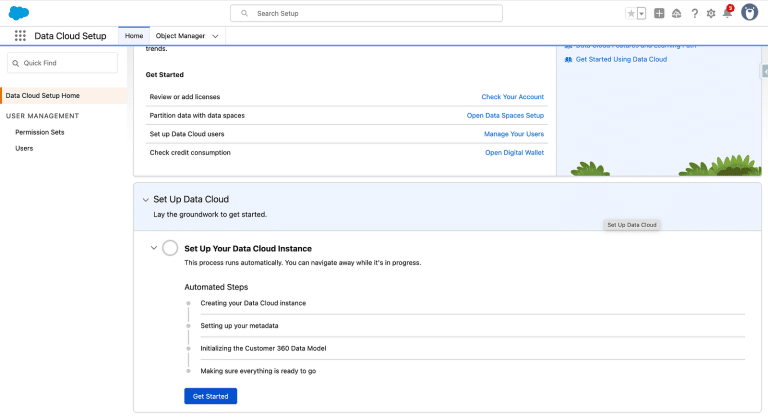Viewport: 768px width, 419px height.
Task: Open Get Started Using Data Cloud link
Action: [621, 59]
